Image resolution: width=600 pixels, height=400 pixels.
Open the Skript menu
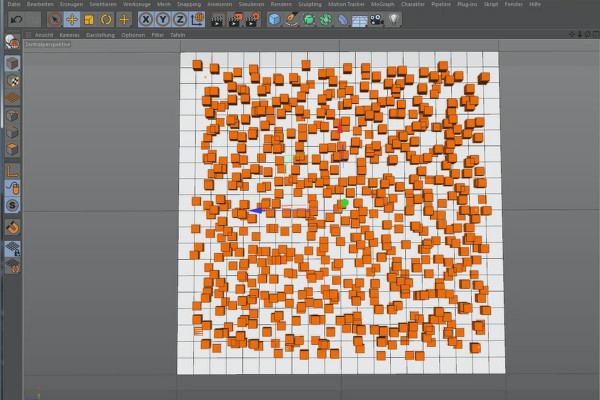click(x=491, y=4)
